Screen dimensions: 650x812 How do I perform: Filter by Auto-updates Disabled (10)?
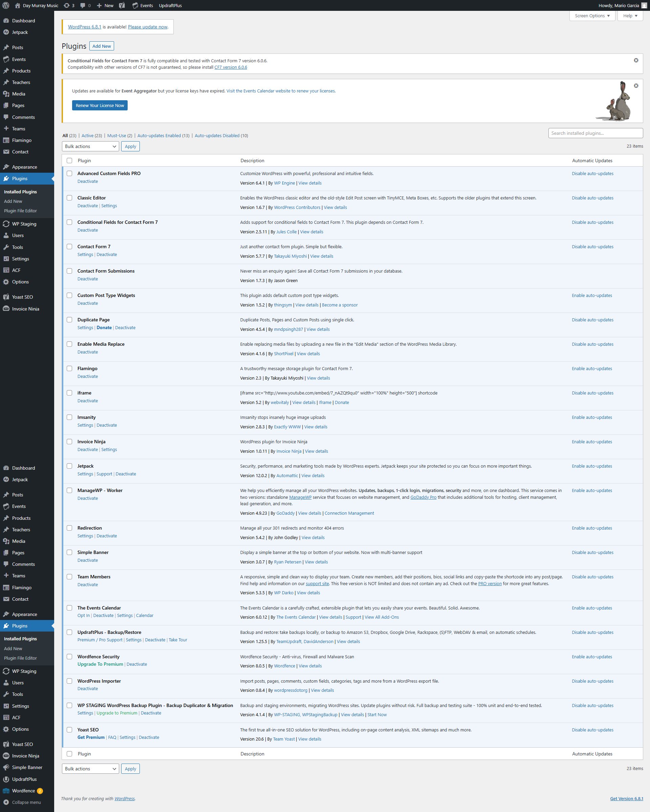[221, 135]
